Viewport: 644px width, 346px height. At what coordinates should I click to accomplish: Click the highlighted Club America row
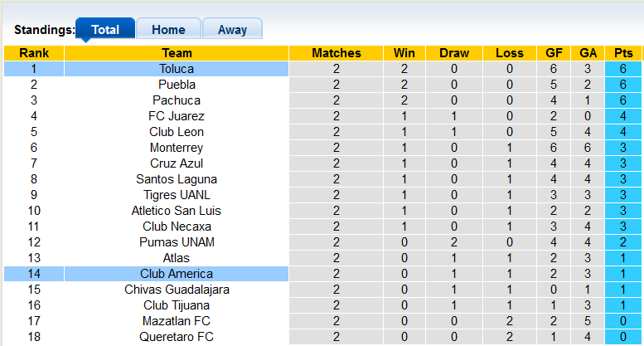click(x=177, y=274)
